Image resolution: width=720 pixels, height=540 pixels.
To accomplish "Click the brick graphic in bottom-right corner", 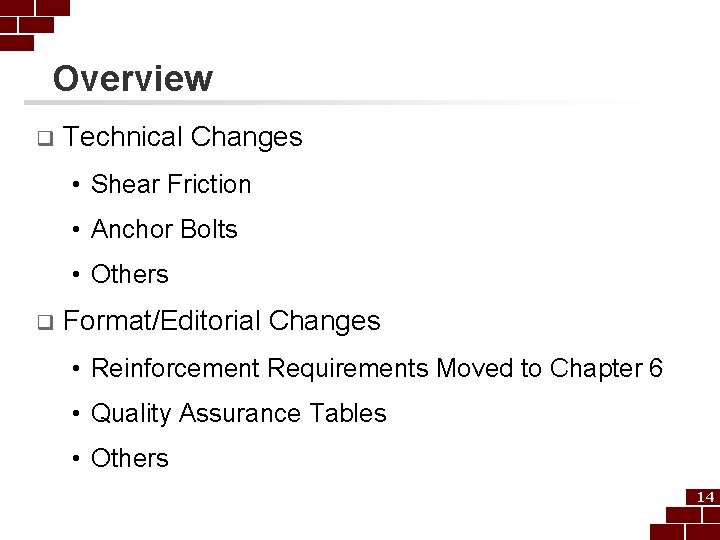I will tap(686, 514).
